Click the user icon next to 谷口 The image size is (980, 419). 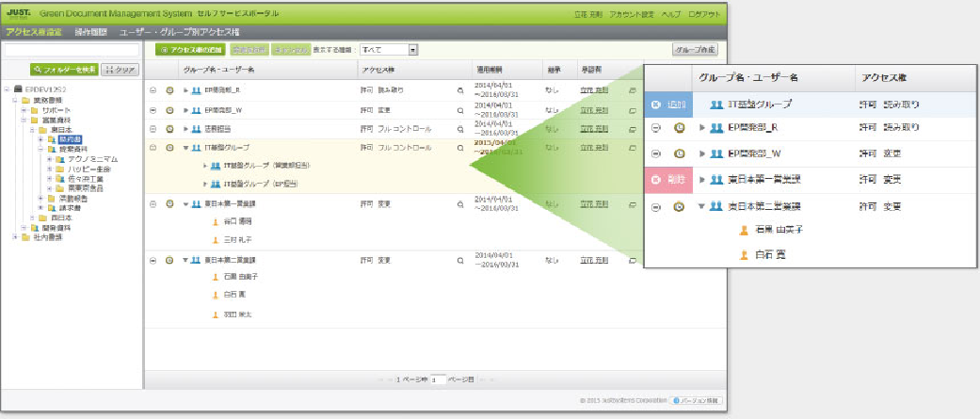tap(215, 221)
